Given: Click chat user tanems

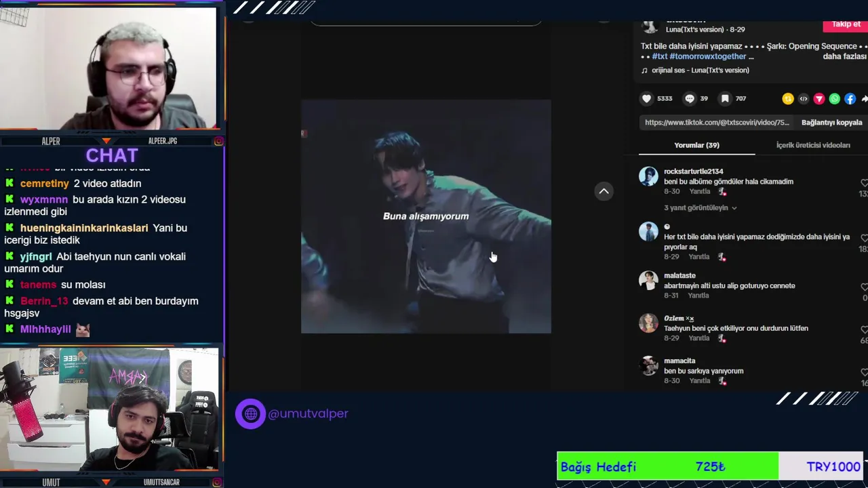Looking at the screenshot, I should (39, 285).
